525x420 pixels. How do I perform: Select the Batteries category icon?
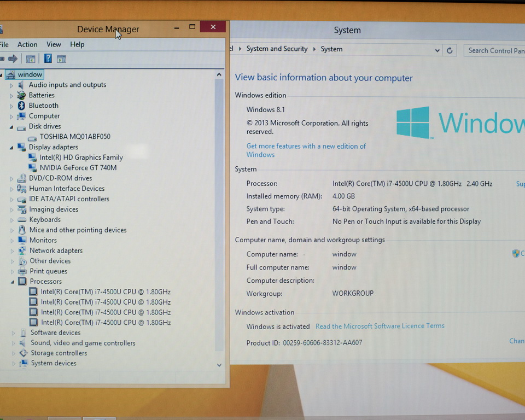pyautogui.click(x=21, y=95)
